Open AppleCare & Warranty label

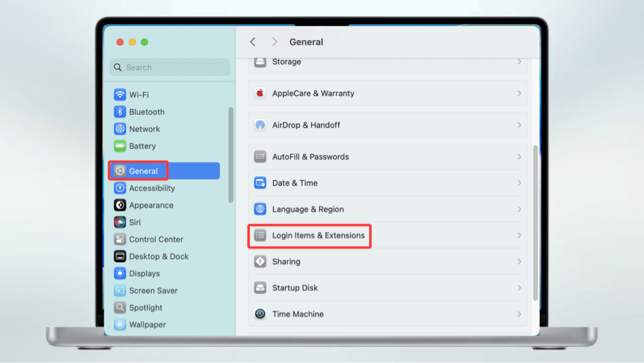pyautogui.click(x=314, y=93)
